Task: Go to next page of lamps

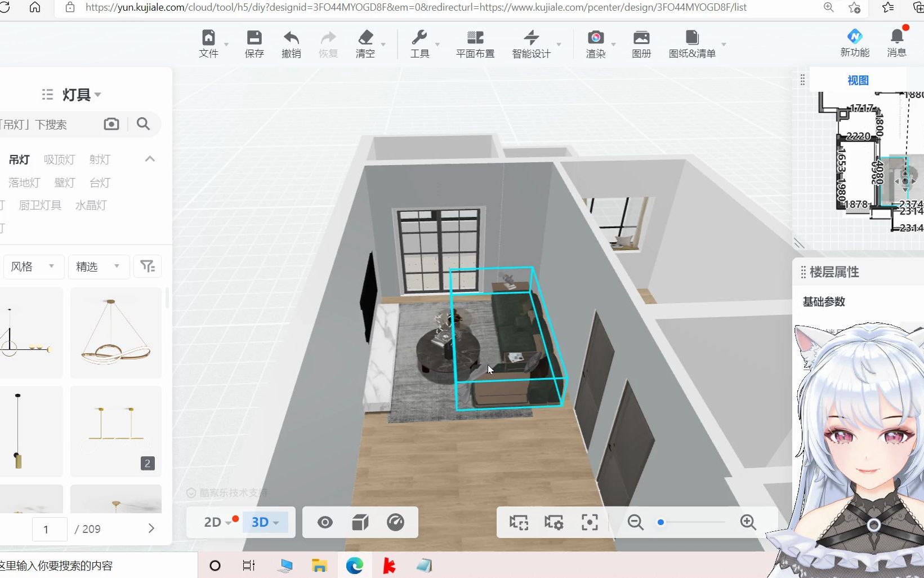Action: (151, 528)
